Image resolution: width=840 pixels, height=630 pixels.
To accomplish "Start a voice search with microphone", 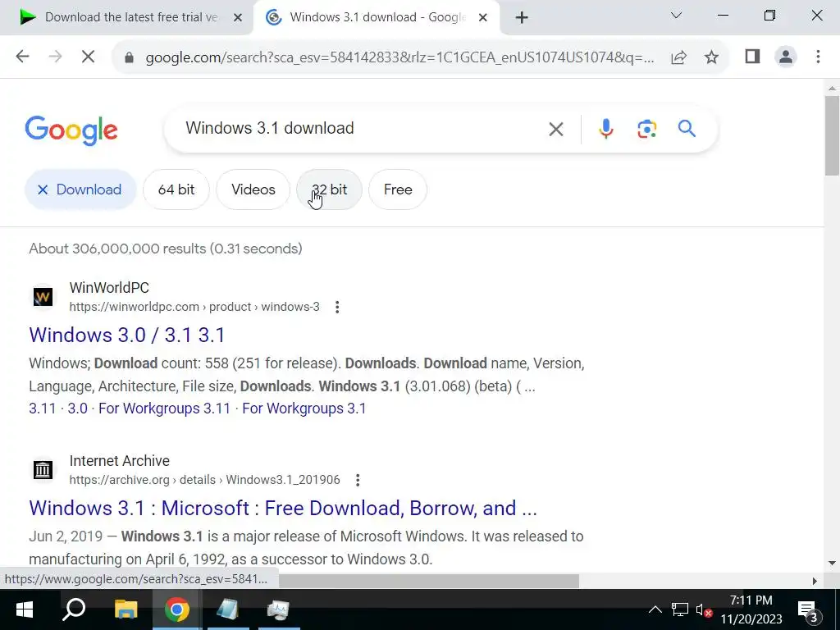I will [606, 129].
